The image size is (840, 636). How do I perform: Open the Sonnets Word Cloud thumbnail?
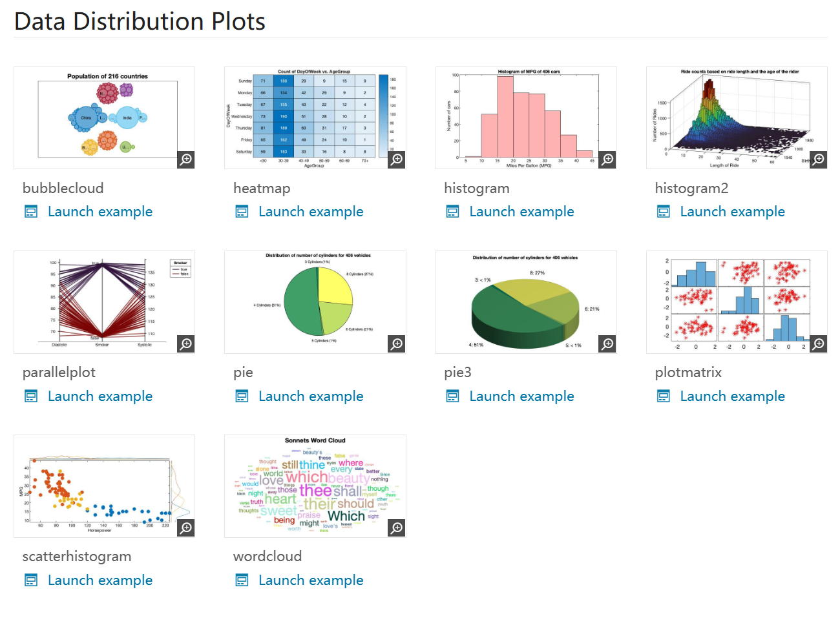coord(315,486)
